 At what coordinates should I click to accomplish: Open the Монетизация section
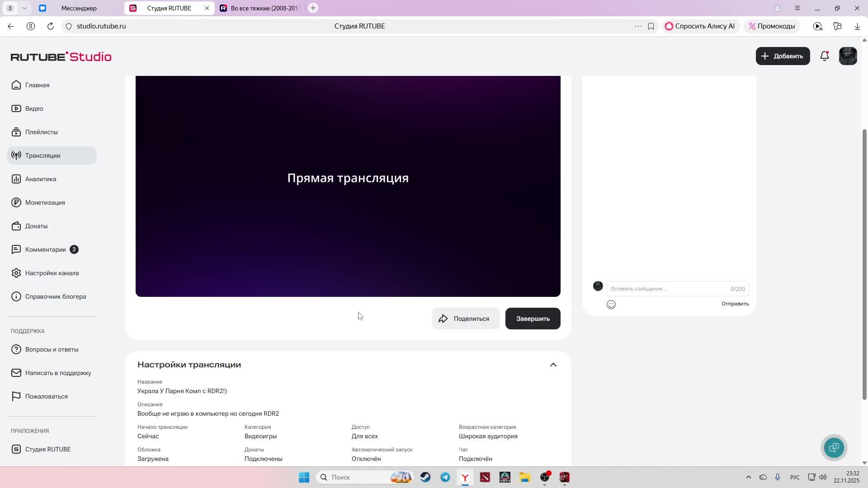pyautogui.click(x=45, y=202)
